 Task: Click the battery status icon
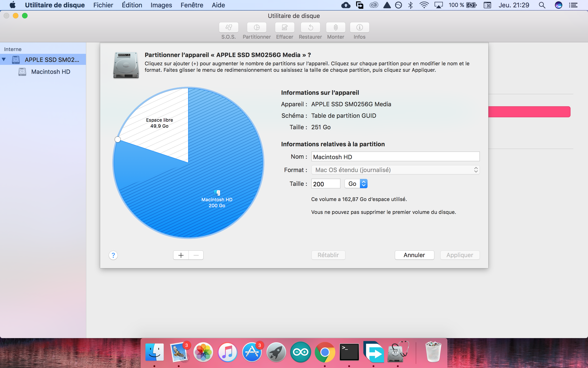pyautogui.click(x=471, y=5)
